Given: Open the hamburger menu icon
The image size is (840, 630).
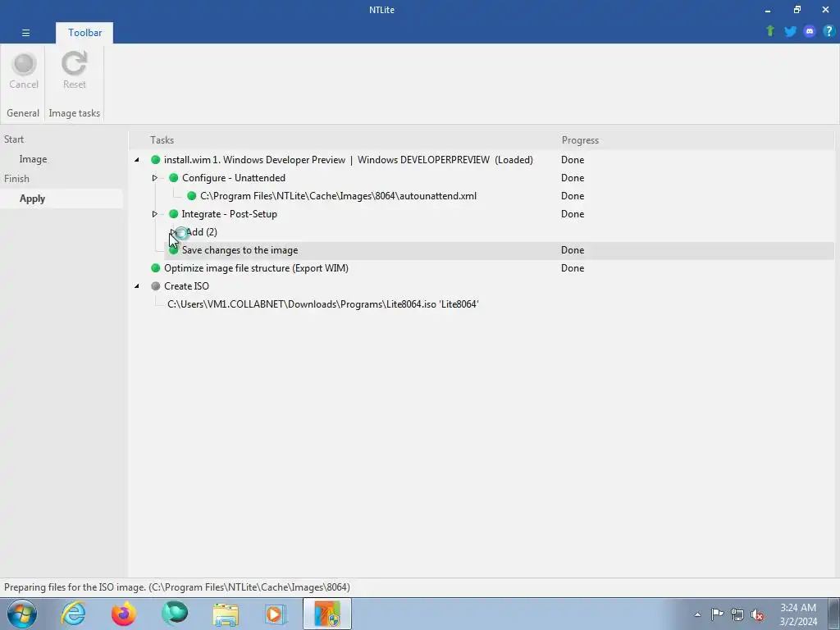Looking at the screenshot, I should (x=25, y=33).
